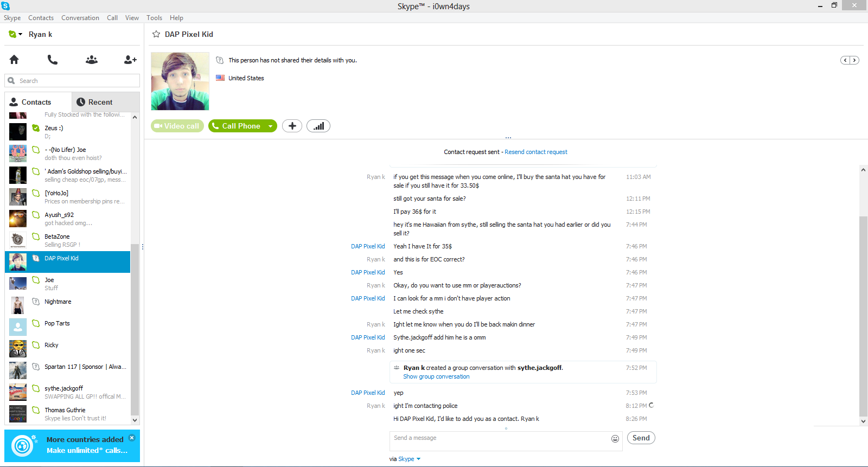Switch to the Recent tab
The image size is (868, 467).
105,102
